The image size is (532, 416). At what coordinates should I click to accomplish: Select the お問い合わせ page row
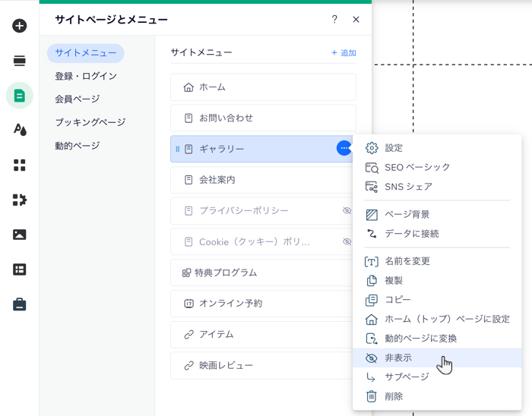(263, 118)
